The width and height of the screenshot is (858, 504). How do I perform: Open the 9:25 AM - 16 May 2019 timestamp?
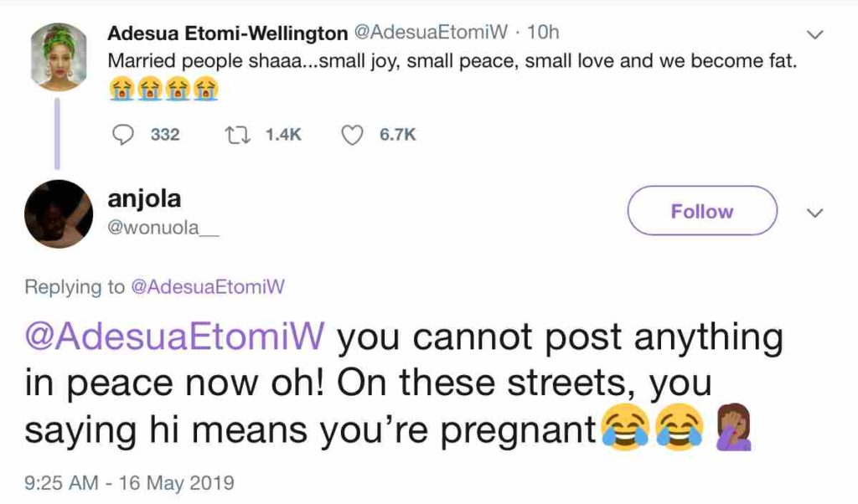pos(129,483)
